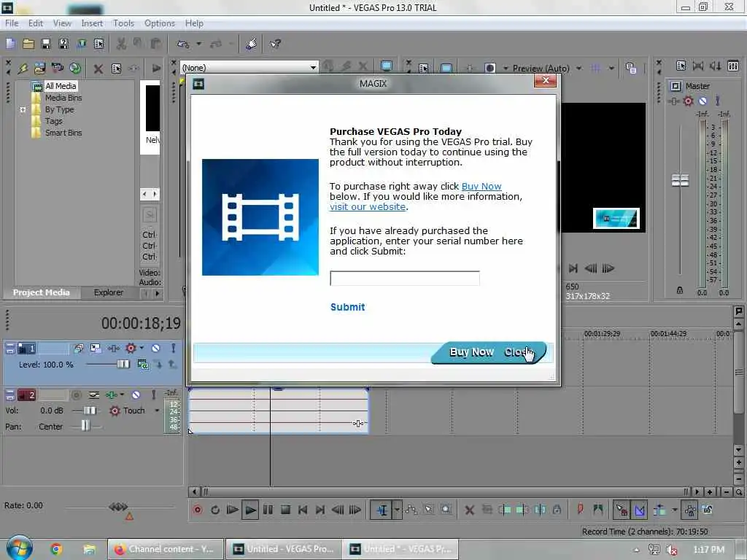Click the Save As icon
Viewport: 747px width, 560px height.
[63, 44]
